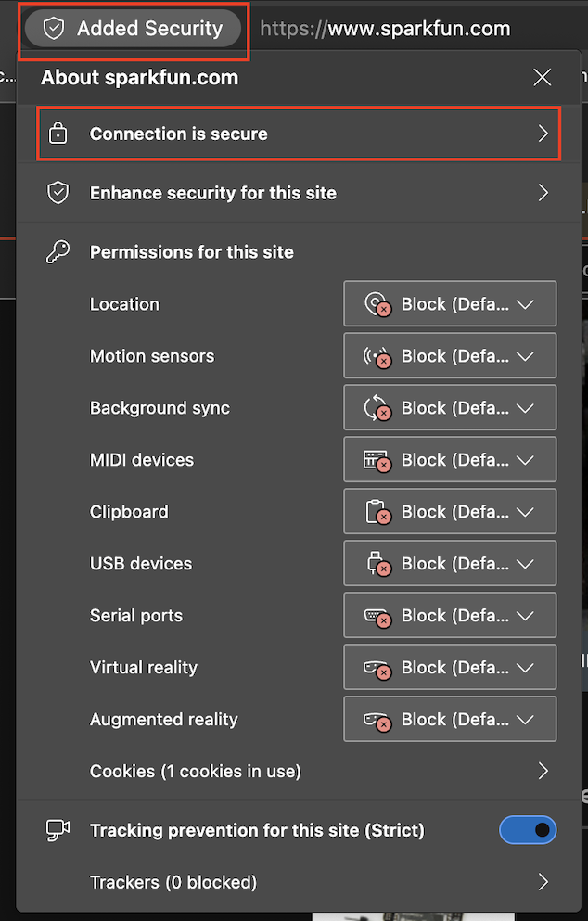Toggle Tracking prevention switch off
The image size is (588, 921).
[528, 830]
